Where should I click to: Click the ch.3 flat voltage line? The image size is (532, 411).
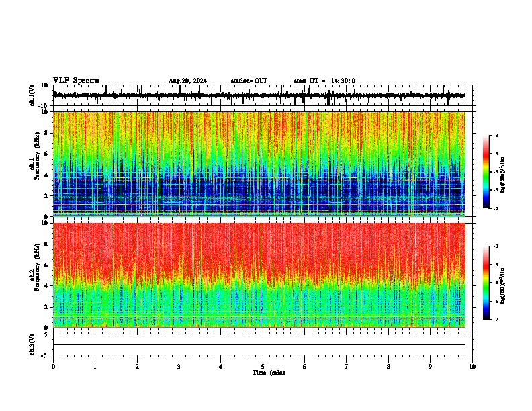259,345
